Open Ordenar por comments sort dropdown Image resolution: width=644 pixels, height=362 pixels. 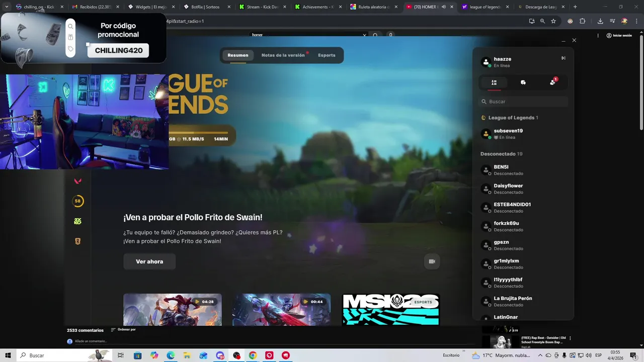pyautogui.click(x=123, y=330)
